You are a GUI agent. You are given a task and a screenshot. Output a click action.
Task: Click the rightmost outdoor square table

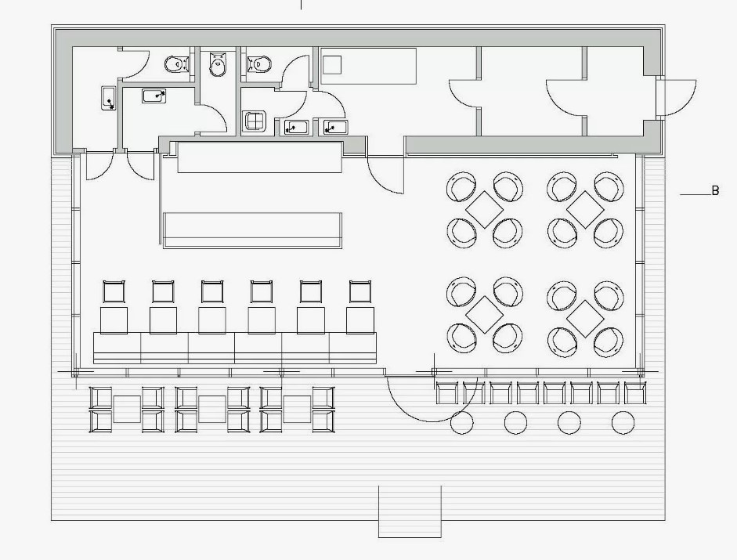[297, 410]
